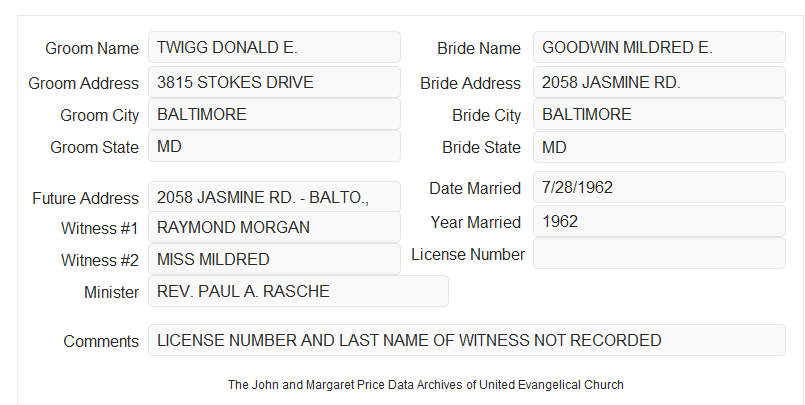Image resolution: width=805 pixels, height=405 pixels.
Task: Click the Year Married field
Action: 659,221
